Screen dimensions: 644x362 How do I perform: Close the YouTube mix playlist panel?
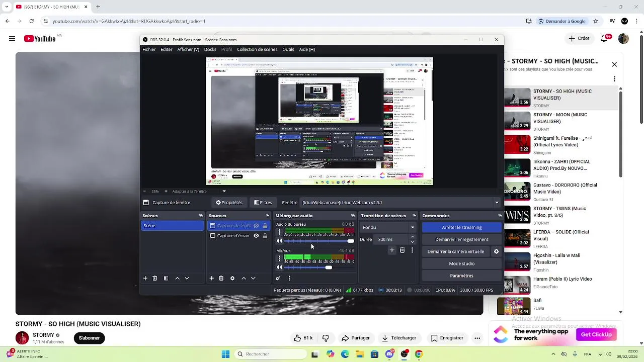(614, 64)
